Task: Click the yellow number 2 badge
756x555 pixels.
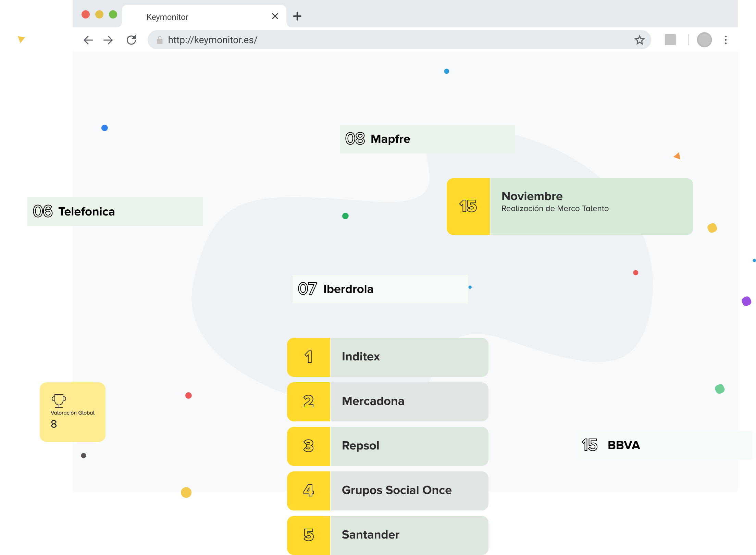Action: pyautogui.click(x=309, y=402)
